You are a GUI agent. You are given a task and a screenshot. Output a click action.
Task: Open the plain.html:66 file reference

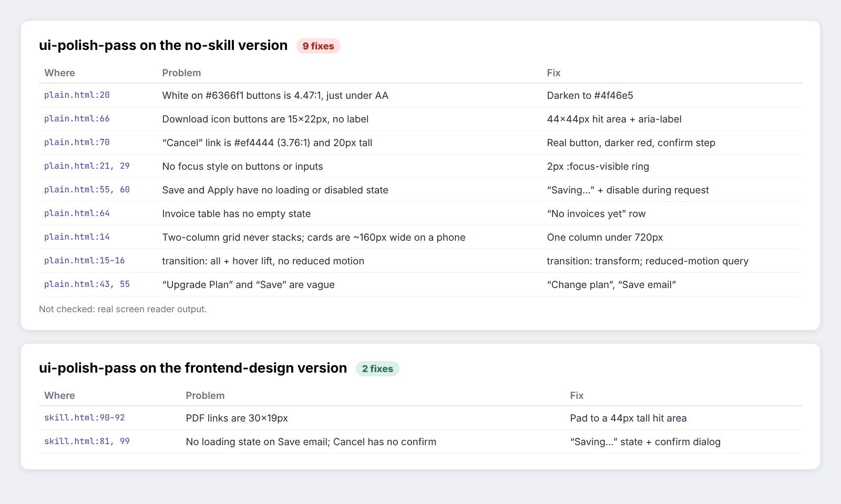point(77,119)
